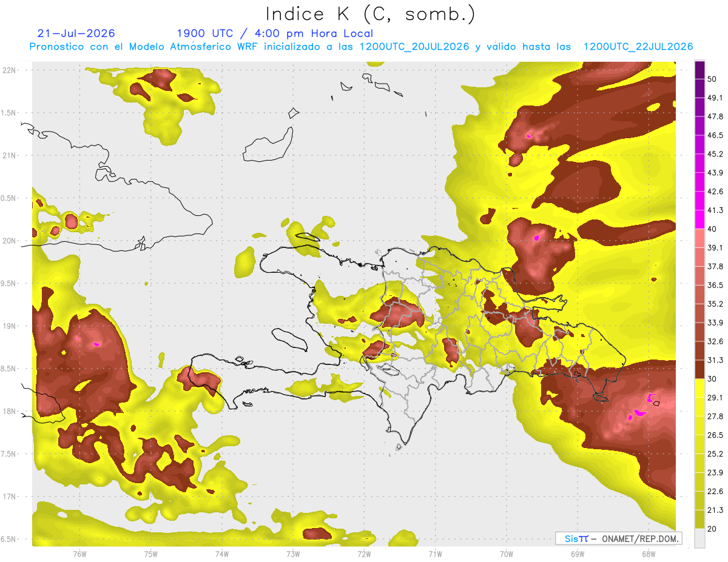728x562 pixels.
Task: Click the colorbar value "35.2"
Action: pos(715,304)
